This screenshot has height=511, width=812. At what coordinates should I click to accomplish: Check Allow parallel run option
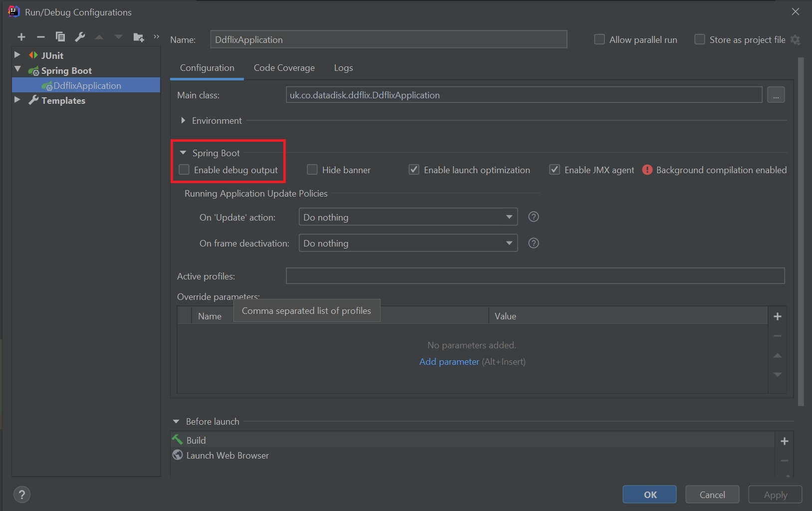600,39
